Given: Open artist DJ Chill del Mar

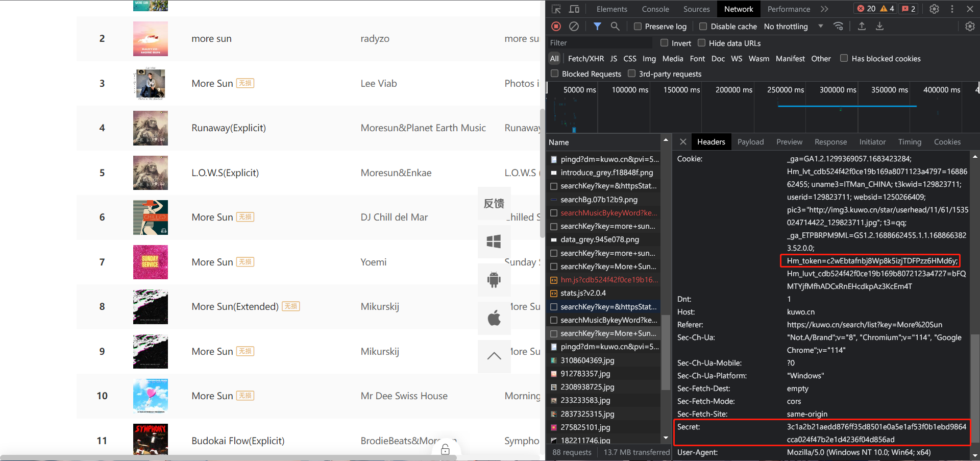Looking at the screenshot, I should pos(394,217).
